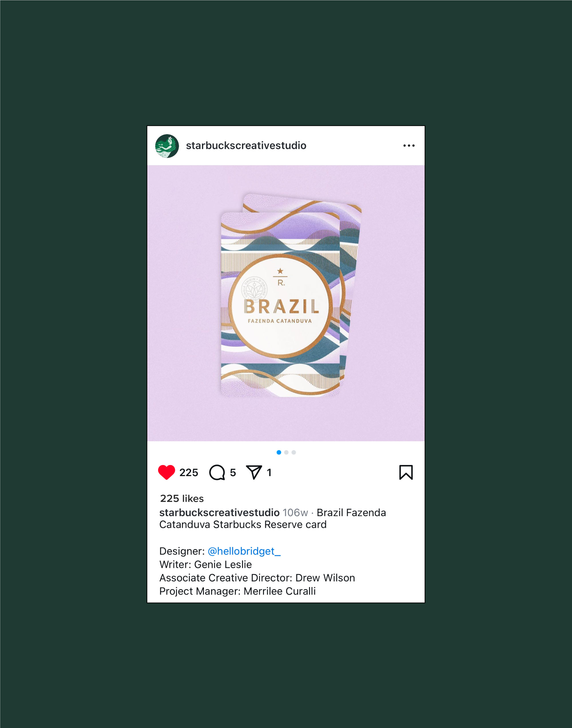
Task: Go to second carousel slide dot
Action: (286, 452)
